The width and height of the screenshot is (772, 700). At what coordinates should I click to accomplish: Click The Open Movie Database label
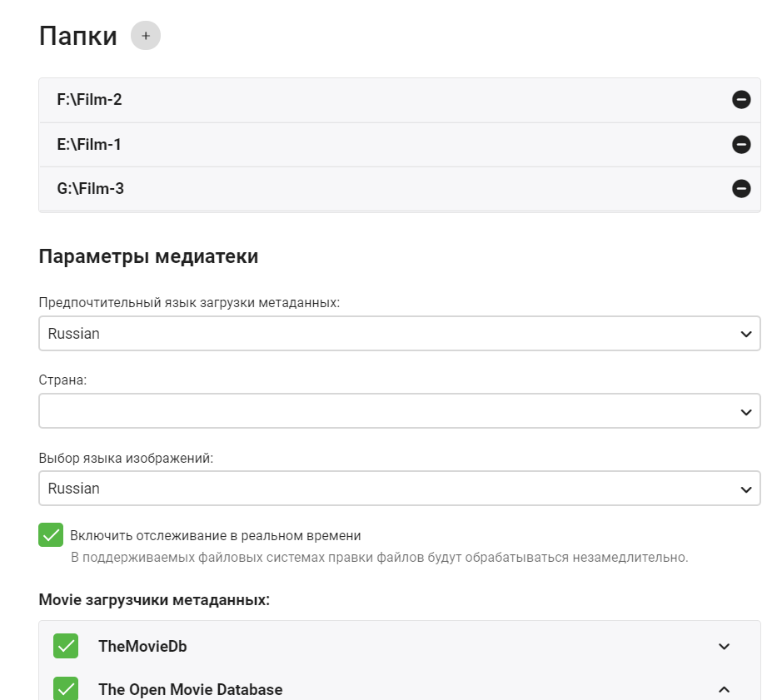pyautogui.click(x=190, y=689)
